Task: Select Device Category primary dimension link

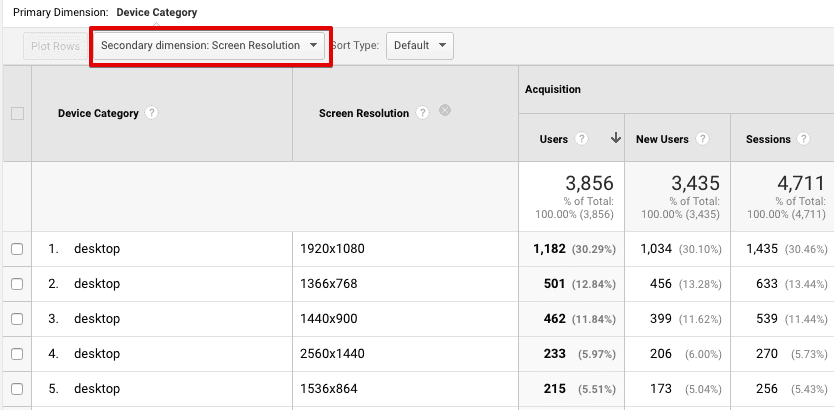Action: click(x=156, y=12)
